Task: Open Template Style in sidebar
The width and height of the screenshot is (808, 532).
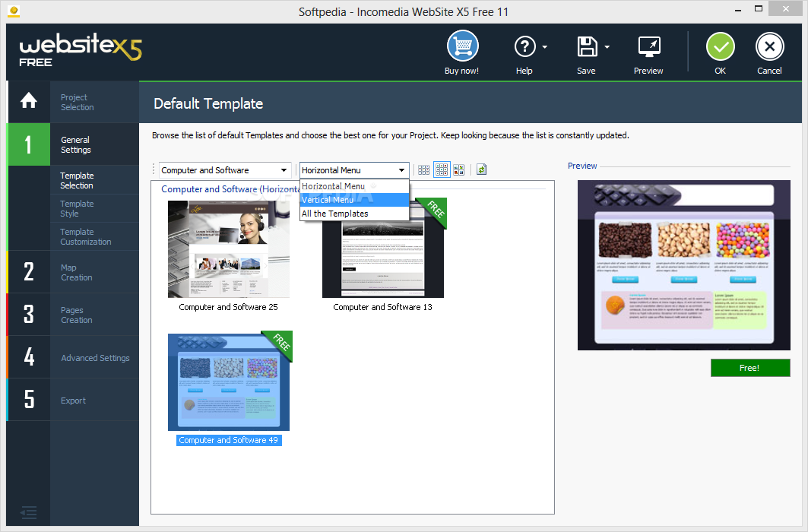Action: [x=94, y=208]
